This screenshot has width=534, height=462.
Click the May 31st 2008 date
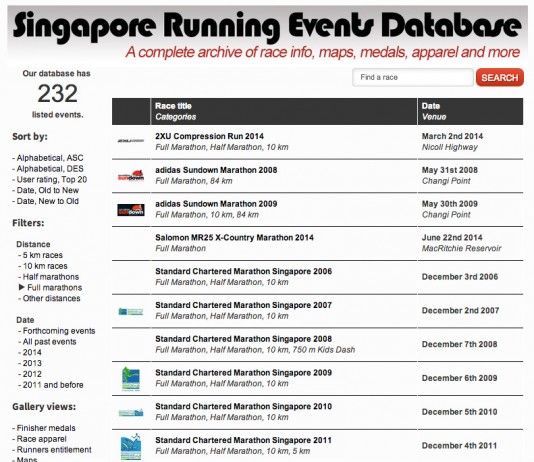coord(450,170)
